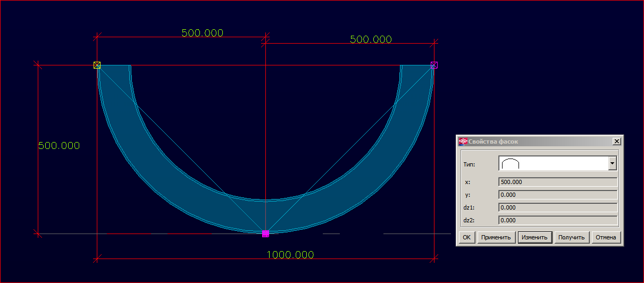Click the curved chamfer type preview icon
This screenshot has width=644, height=283.
(511, 164)
